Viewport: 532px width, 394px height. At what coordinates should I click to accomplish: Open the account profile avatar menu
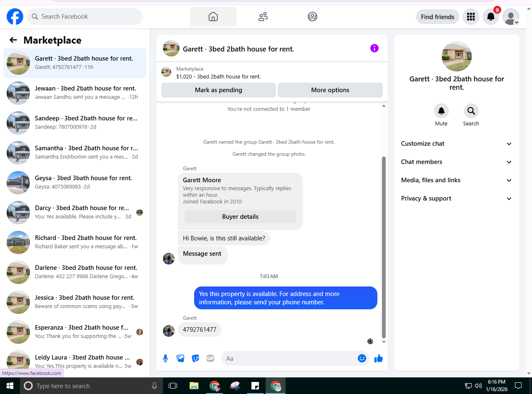tap(511, 17)
